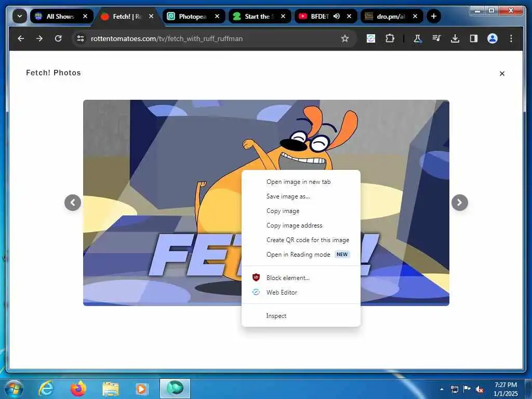Minimize the browser window
The image size is (532, 399).
click(x=478, y=11)
